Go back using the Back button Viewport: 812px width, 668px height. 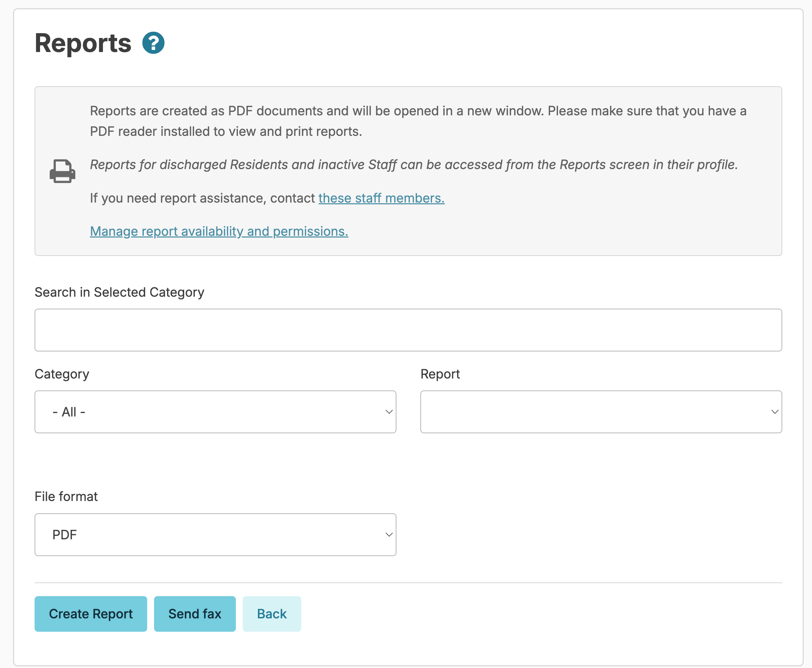(x=272, y=614)
